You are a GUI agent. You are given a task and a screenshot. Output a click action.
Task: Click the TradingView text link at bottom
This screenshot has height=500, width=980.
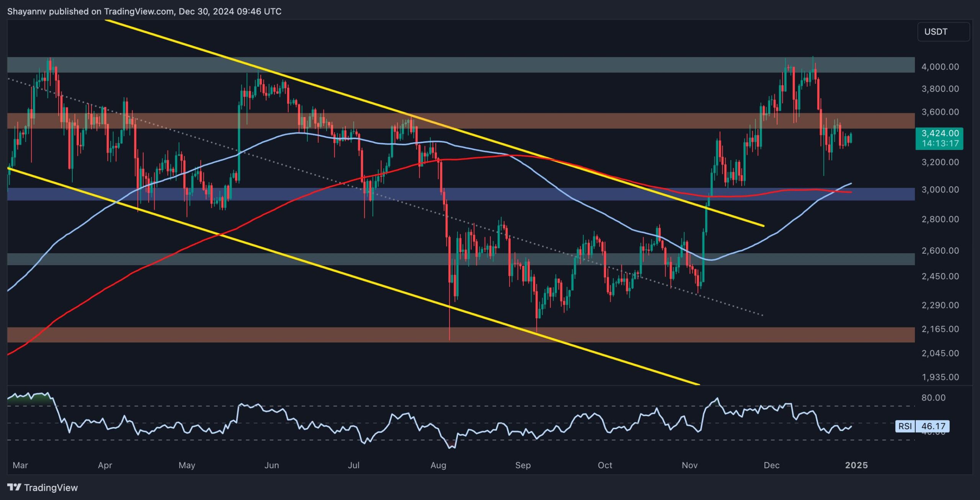tap(51, 487)
